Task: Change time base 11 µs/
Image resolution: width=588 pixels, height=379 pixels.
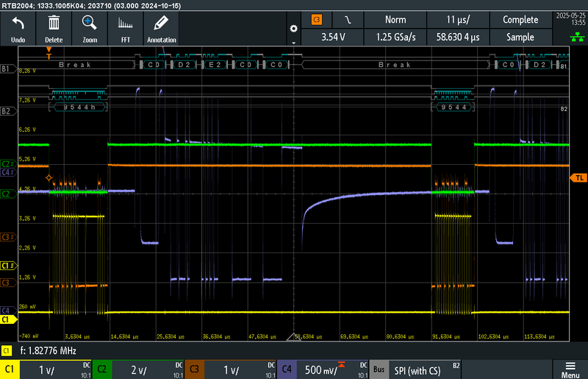Action: point(458,20)
